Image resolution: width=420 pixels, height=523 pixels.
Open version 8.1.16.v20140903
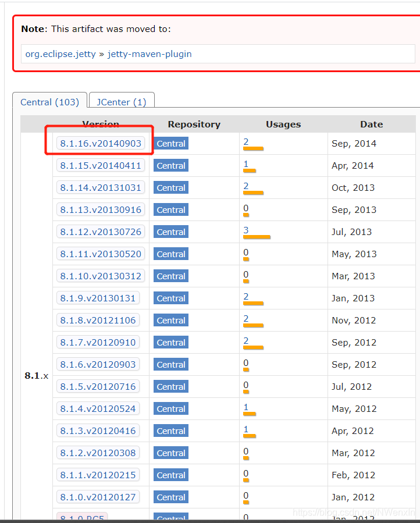(x=101, y=144)
